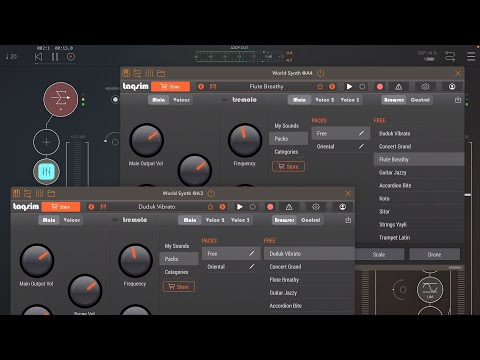
Task: Select Browser tab in A4 window
Action: pyautogui.click(x=394, y=100)
